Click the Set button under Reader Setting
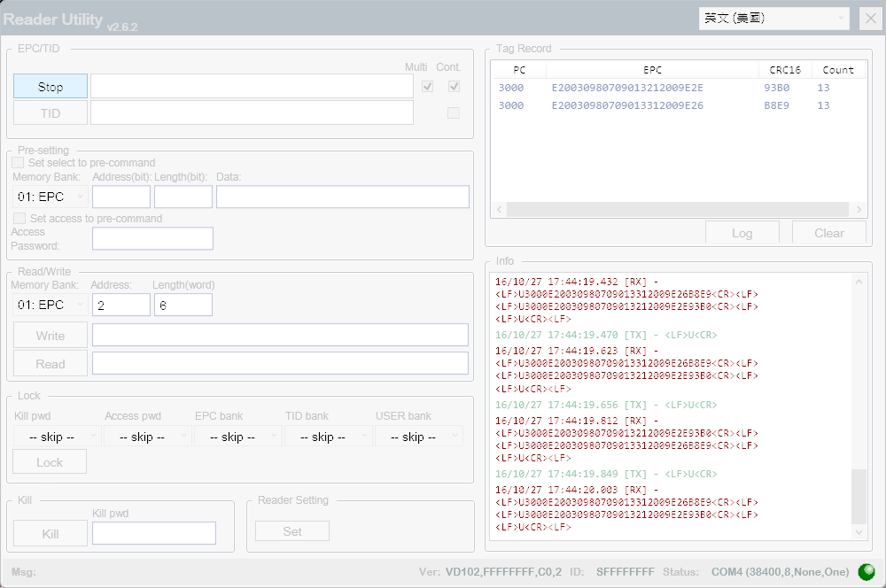The width and height of the screenshot is (886, 588). 292,531
